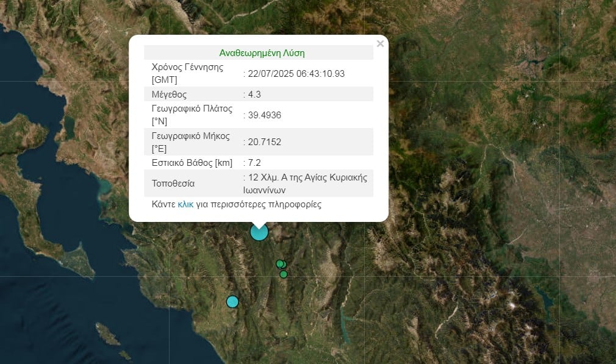Click the 'Γεωγραφικό Πλάτος [°N]' label
Viewport: 616px width, 364px height.
pos(192,115)
